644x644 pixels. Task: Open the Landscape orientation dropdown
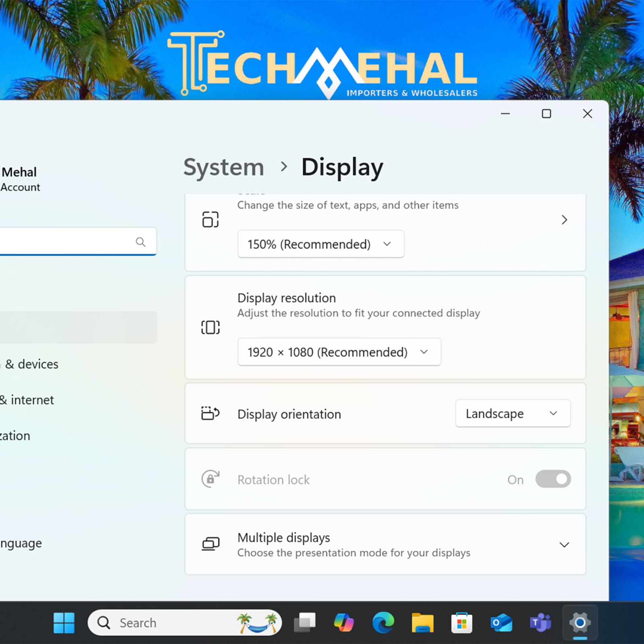[513, 413]
